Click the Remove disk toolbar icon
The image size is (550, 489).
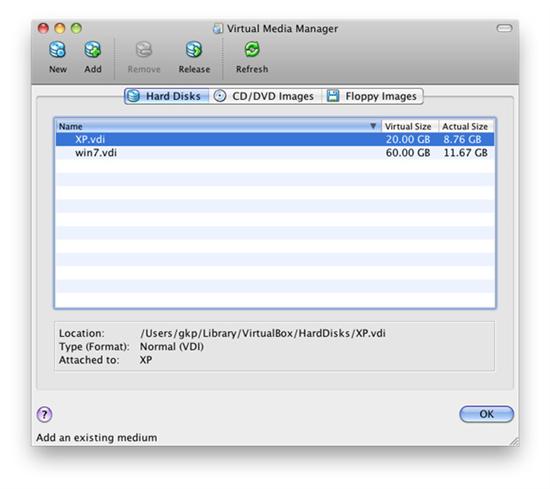144,50
